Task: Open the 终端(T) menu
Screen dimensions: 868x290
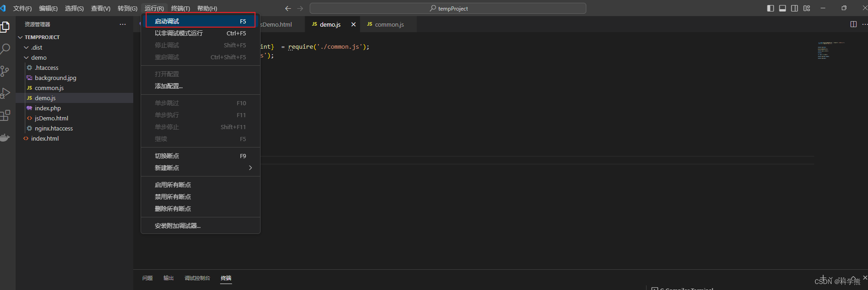Action: click(x=181, y=8)
